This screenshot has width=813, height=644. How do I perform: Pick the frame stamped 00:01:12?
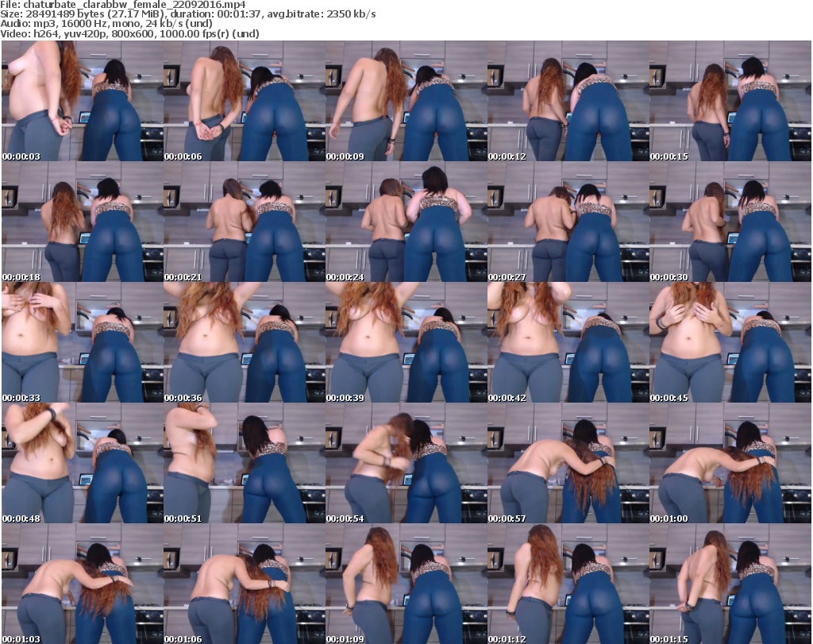point(568,584)
